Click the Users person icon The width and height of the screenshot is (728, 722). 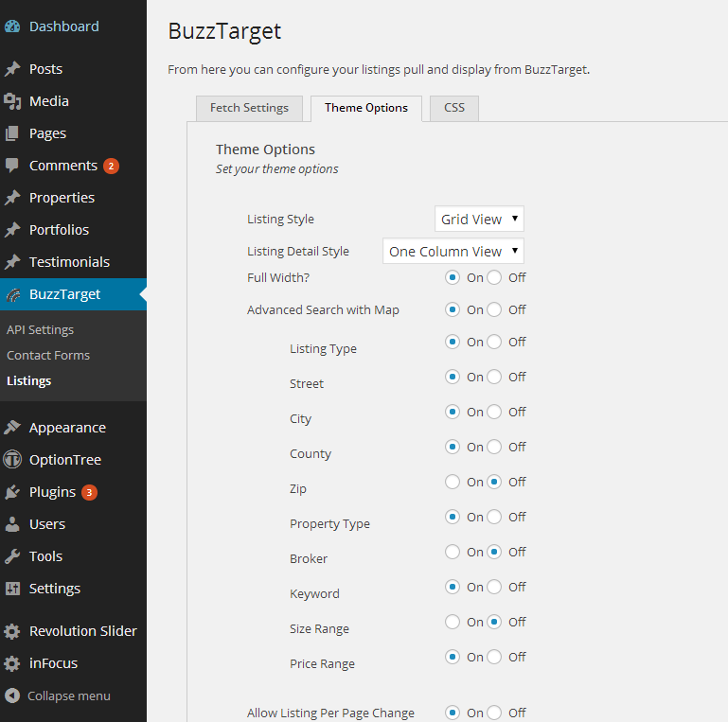click(12, 524)
